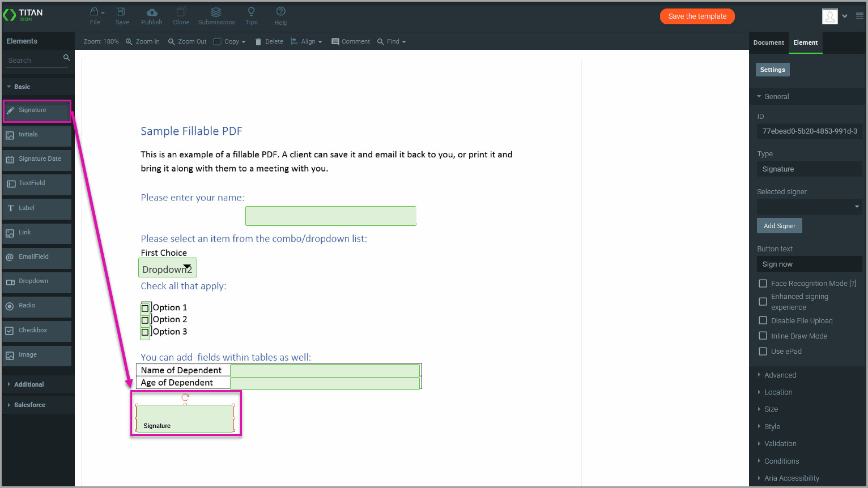Enable Face Recognition Mode checkbox
The height and width of the screenshot is (488, 868).
pos(763,284)
